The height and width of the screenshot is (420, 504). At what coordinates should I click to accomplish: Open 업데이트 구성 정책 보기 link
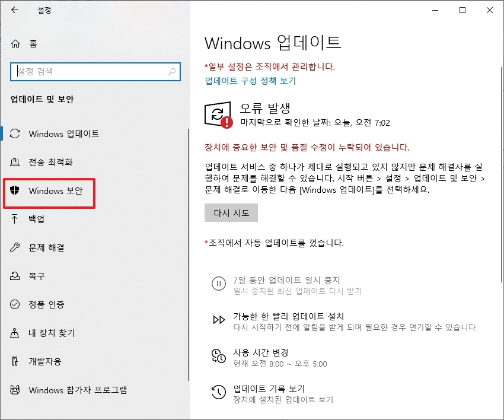pyautogui.click(x=250, y=81)
